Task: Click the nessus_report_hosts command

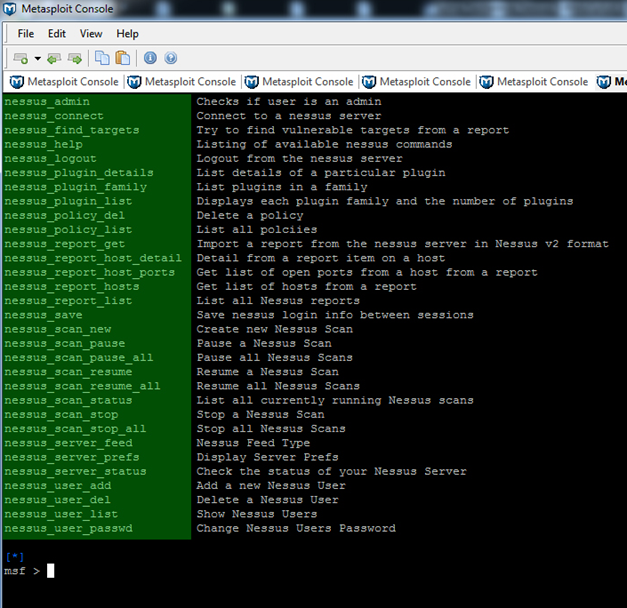Action: click(x=72, y=286)
